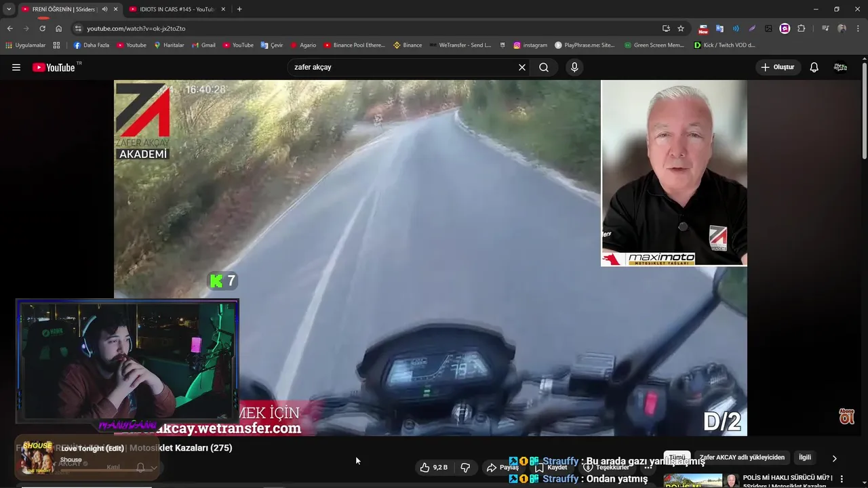Screen dimensions: 868x488
Task: Open YouTube notifications bell
Action: pos(814,67)
